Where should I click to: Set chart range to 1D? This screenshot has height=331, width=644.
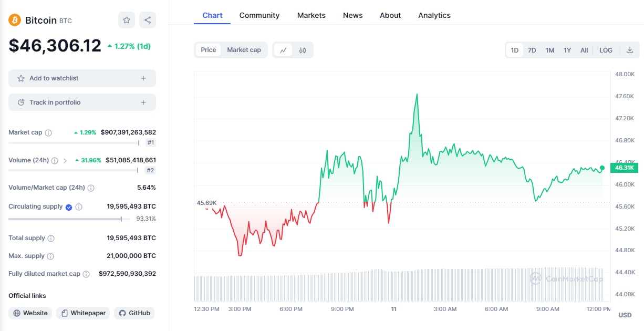click(x=515, y=50)
